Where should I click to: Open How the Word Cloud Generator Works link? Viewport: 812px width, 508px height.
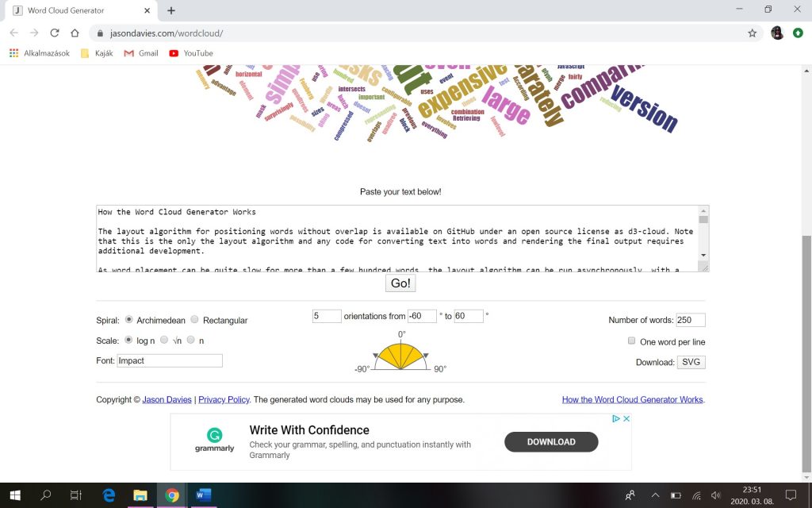point(632,400)
